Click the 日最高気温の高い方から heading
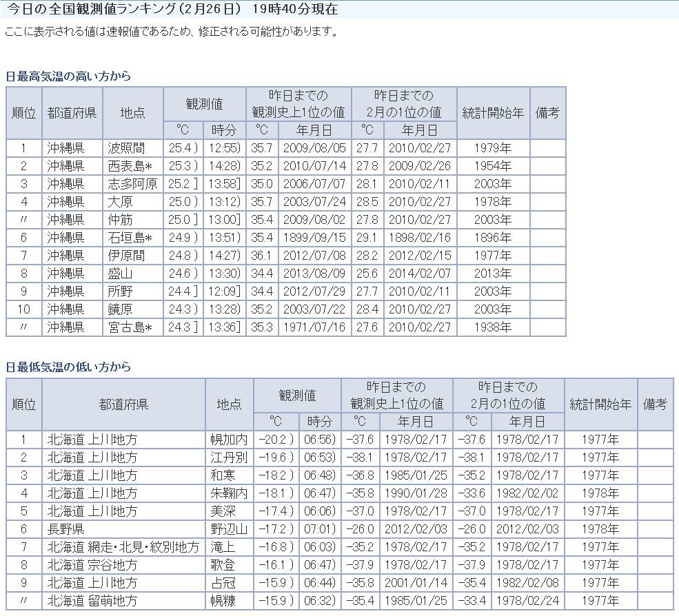Screen dimensions: 679x616 [68, 76]
